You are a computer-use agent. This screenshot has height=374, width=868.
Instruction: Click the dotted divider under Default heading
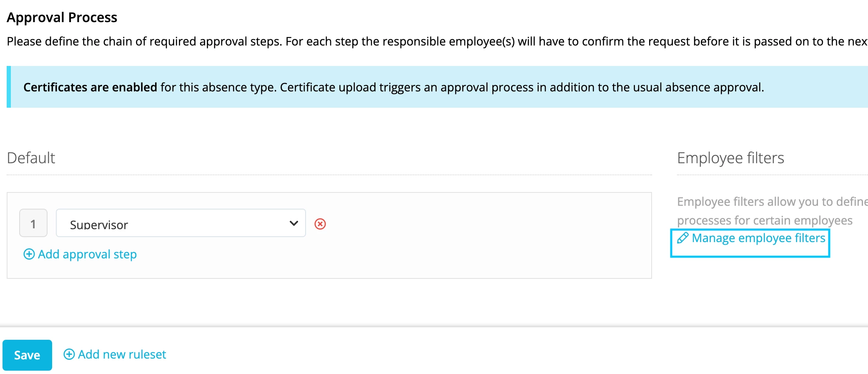(329, 175)
